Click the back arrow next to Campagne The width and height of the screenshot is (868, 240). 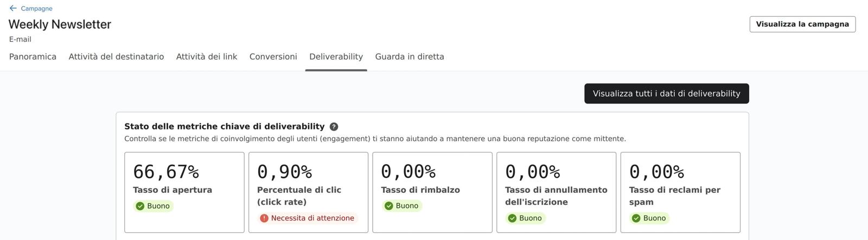[x=13, y=8]
